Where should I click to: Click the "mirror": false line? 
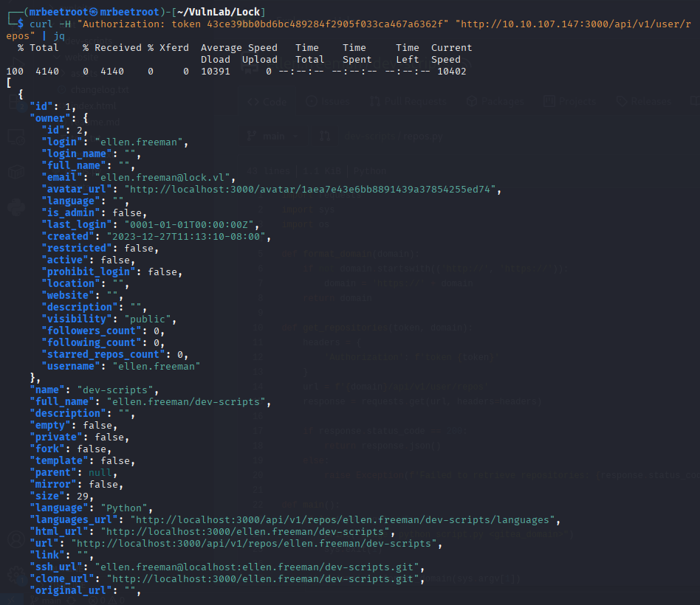pyautogui.click(x=76, y=485)
